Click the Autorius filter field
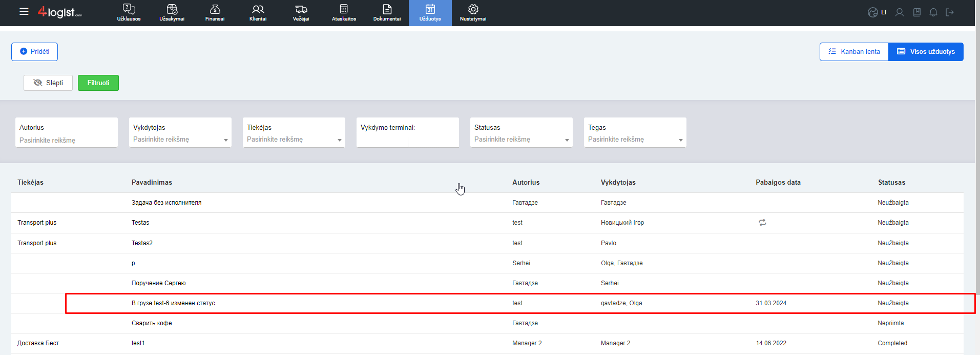The width and height of the screenshot is (980, 355). [x=67, y=132]
